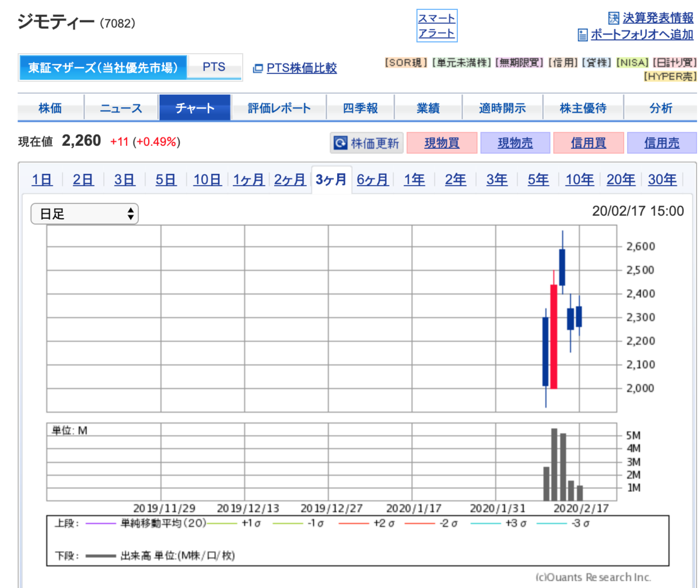
Task: Click the 現物買 button
Action: pyautogui.click(x=442, y=143)
